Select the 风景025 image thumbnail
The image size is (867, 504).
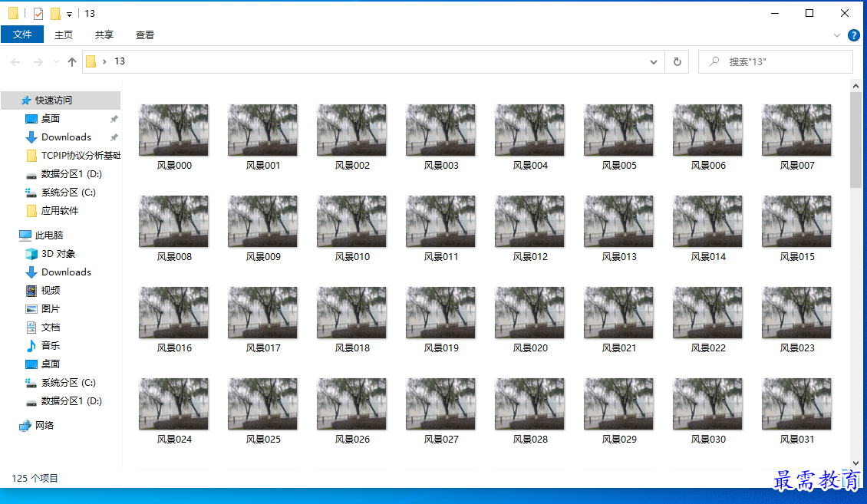262,404
